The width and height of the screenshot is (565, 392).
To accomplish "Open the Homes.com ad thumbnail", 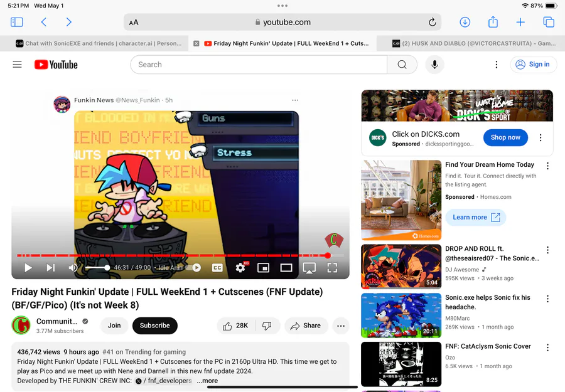I will tap(401, 200).
